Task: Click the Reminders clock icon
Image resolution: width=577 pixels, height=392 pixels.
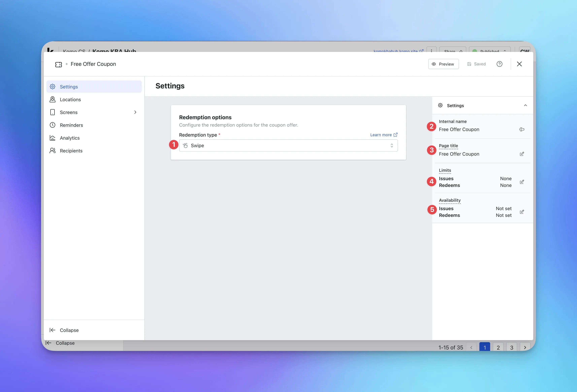Action: (52, 125)
